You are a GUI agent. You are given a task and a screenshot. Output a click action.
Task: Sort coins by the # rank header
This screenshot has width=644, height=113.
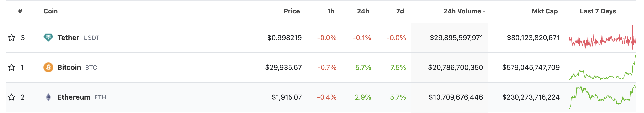(x=20, y=11)
